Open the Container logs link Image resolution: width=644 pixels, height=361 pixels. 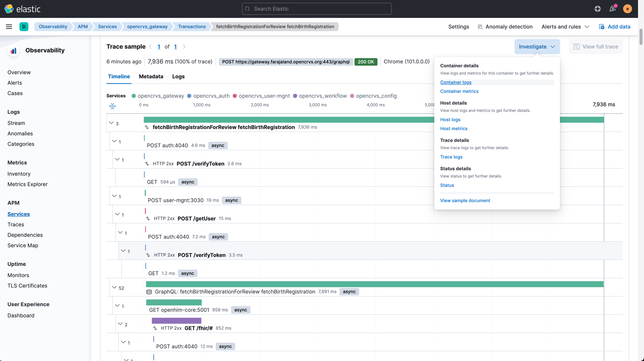tap(456, 82)
